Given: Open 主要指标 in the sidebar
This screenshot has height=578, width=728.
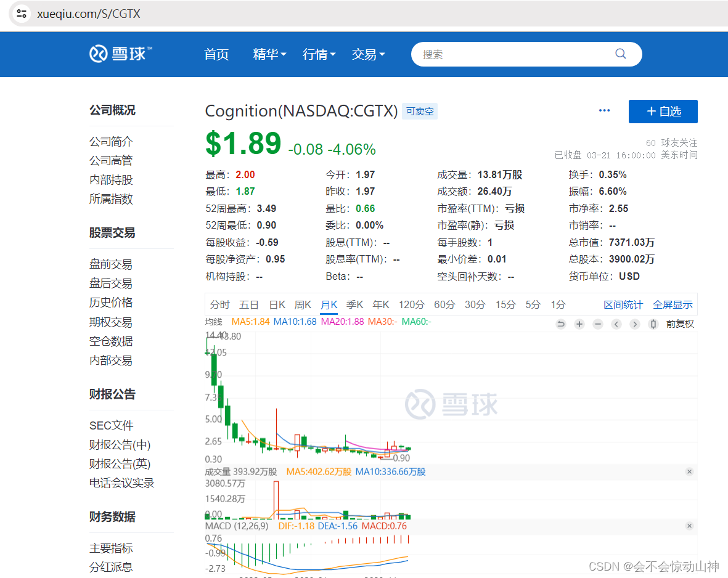Looking at the screenshot, I should (111, 548).
